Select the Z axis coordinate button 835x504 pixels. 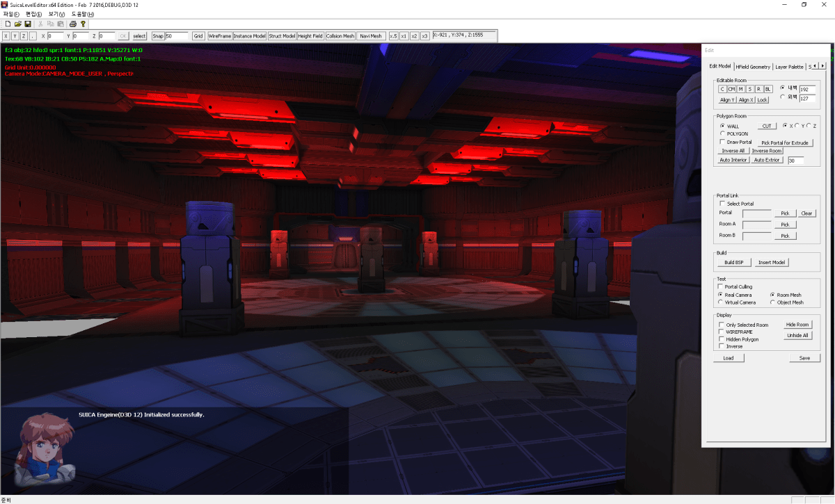click(x=23, y=35)
